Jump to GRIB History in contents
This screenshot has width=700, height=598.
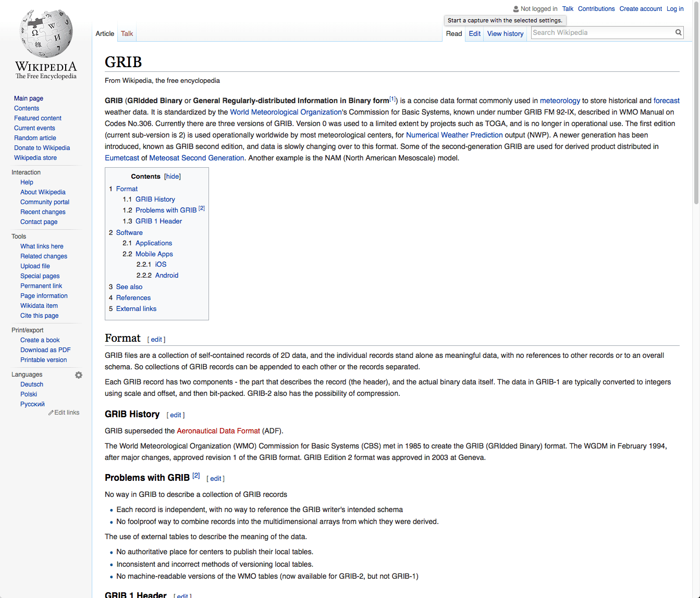(155, 200)
